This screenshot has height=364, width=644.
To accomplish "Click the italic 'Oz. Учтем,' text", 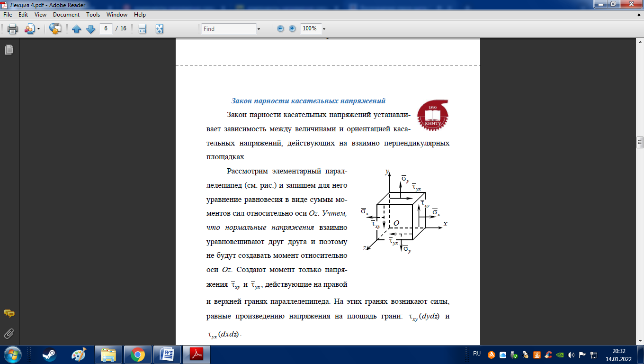I will pos(328,214).
